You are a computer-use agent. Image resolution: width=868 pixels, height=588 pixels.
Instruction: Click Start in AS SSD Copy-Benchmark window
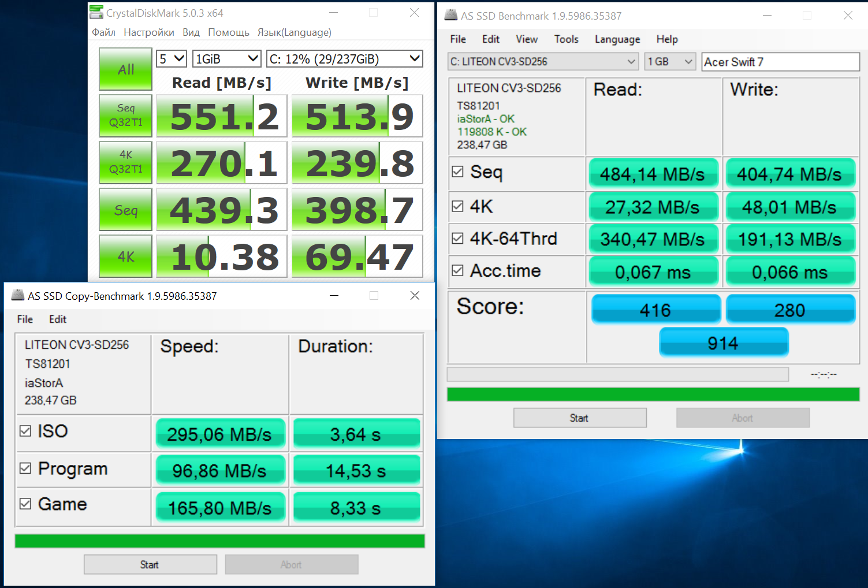click(150, 564)
